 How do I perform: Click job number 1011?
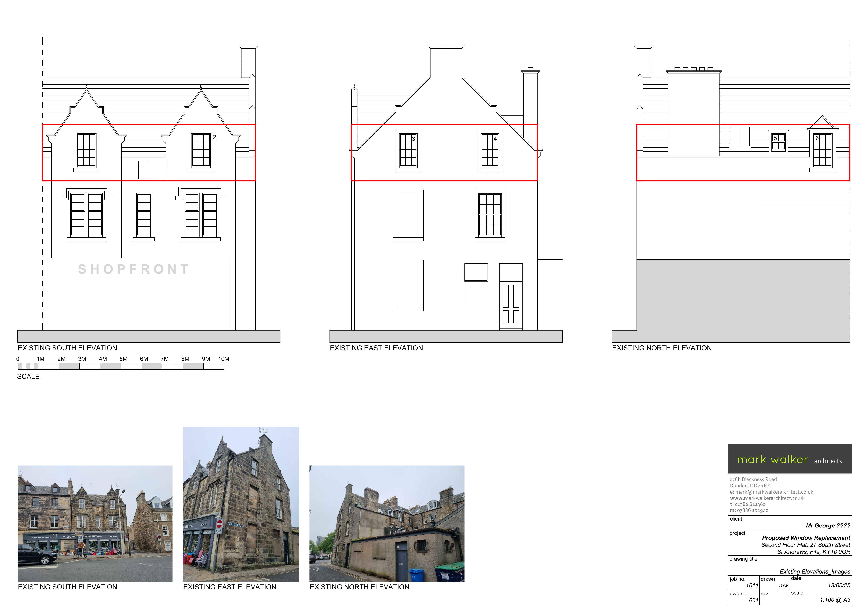click(752, 586)
